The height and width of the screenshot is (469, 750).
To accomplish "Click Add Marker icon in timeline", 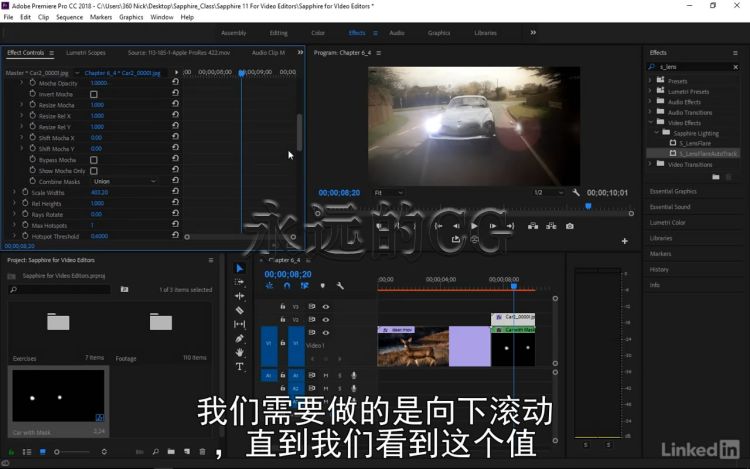I will click(322, 285).
